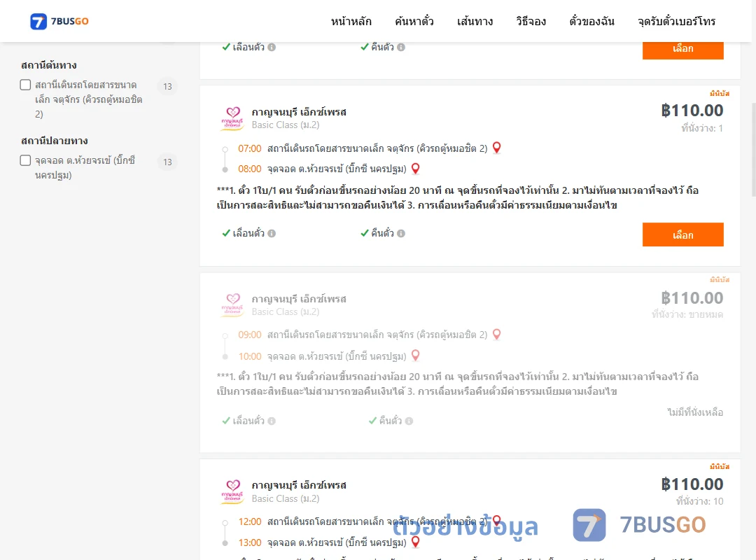Click operator name in the 07:00 card

click(x=299, y=112)
